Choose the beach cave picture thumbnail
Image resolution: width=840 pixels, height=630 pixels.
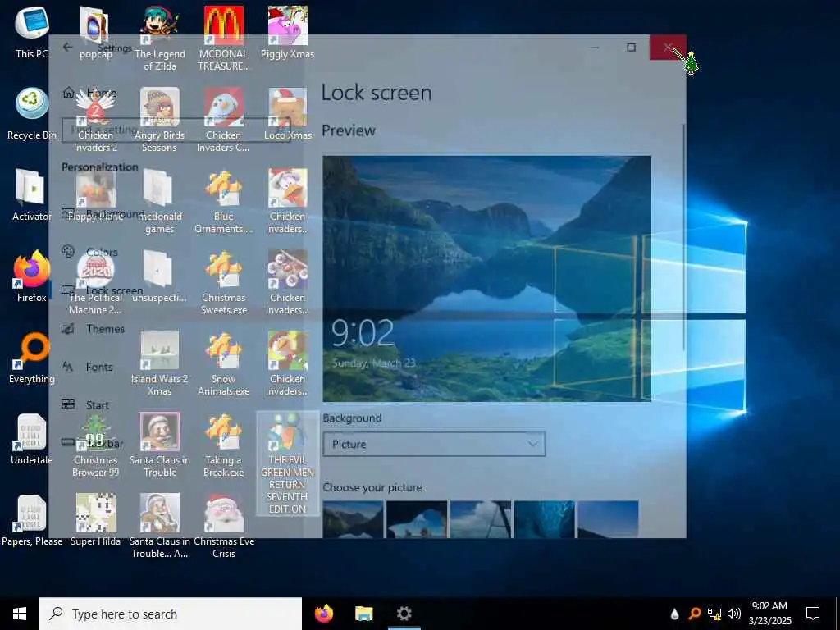click(x=417, y=519)
